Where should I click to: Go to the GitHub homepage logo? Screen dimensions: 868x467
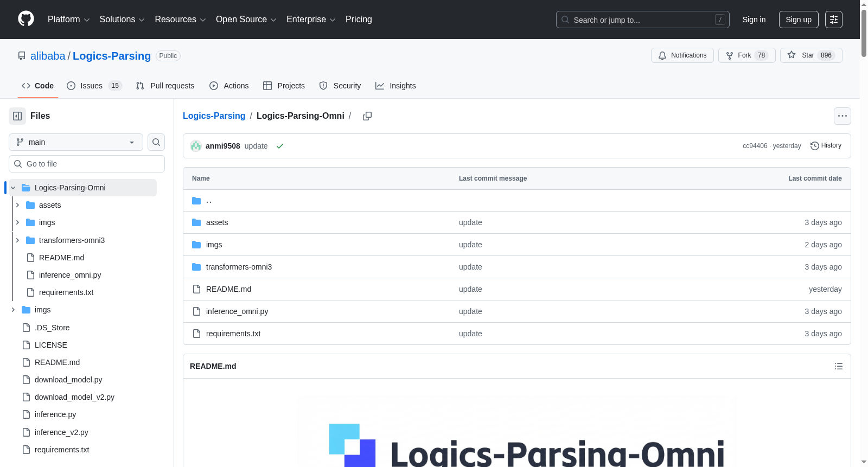pyautogui.click(x=26, y=19)
